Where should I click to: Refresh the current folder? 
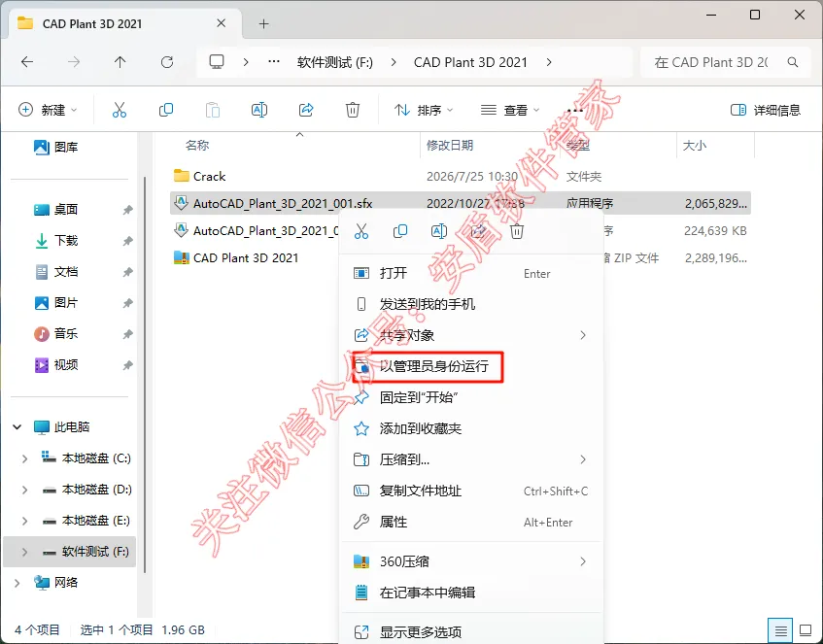167,62
